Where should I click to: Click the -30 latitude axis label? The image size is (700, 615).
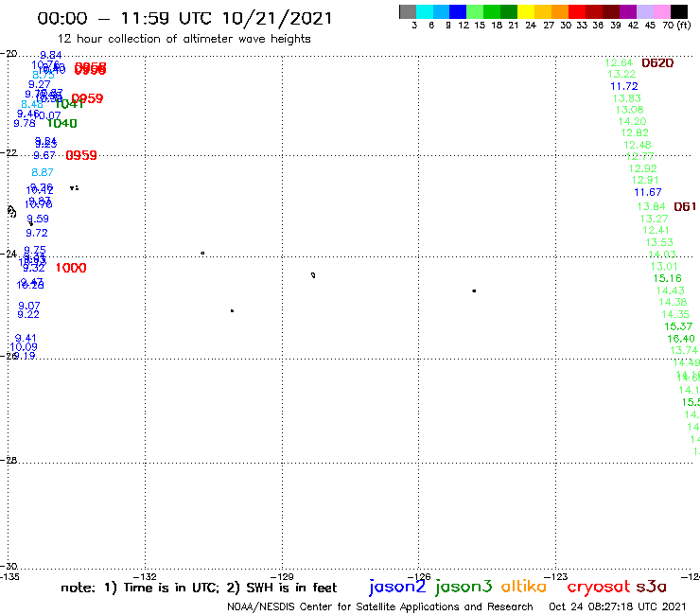9,567
